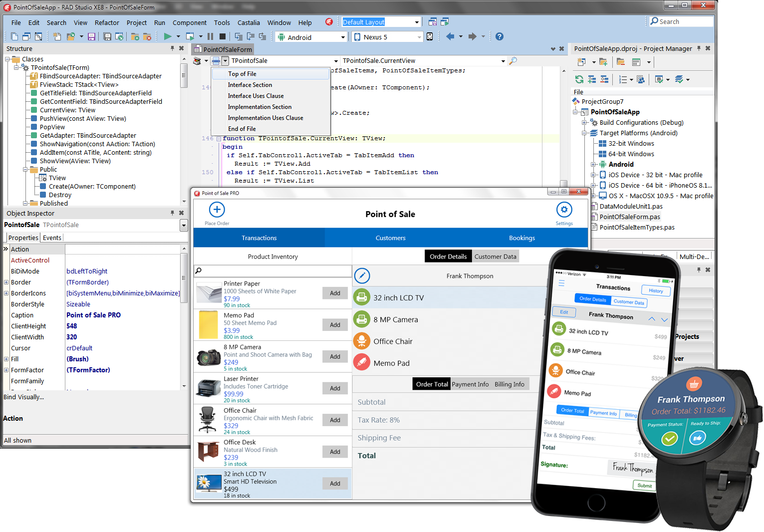Viewport: 764px width, 532px height.
Task: Click the blue Back navigation arrow
Action: pyautogui.click(x=450, y=36)
